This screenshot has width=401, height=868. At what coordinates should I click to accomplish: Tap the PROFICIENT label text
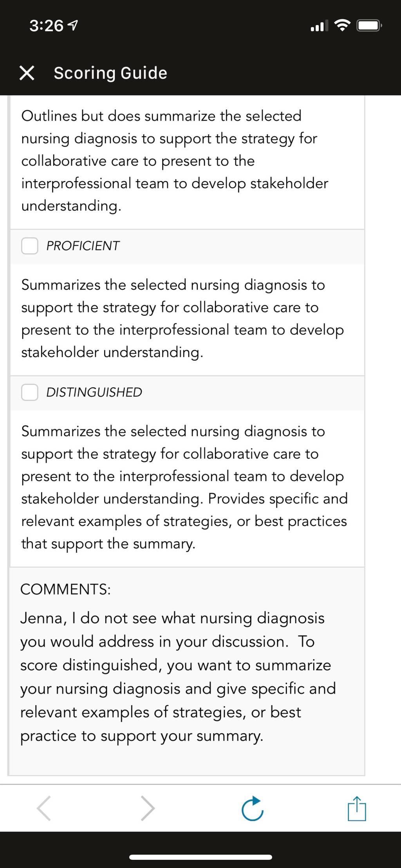pyautogui.click(x=83, y=246)
